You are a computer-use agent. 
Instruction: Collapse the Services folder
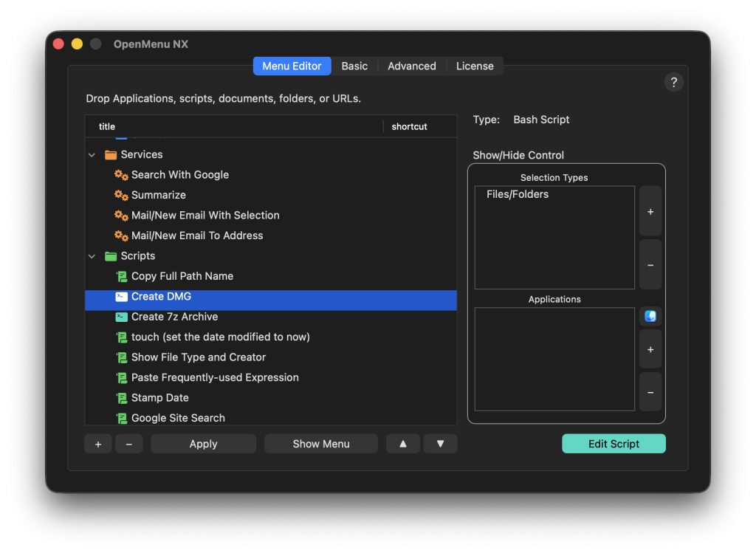click(x=92, y=155)
